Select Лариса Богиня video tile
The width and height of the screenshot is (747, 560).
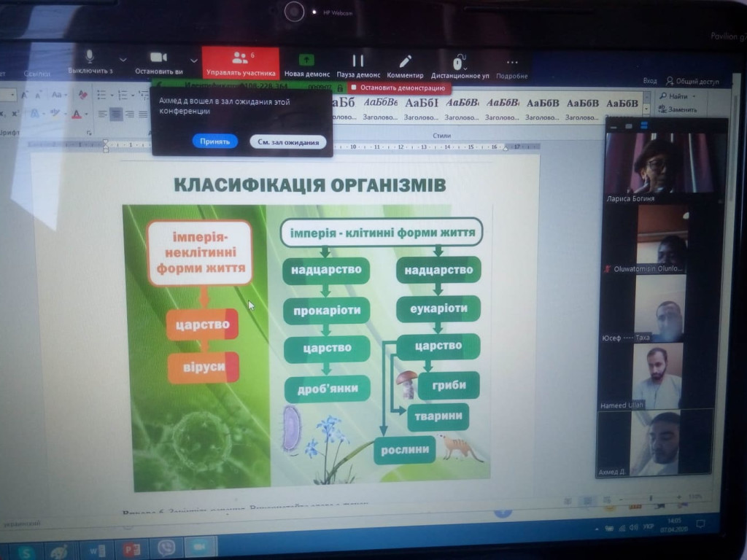(x=665, y=167)
